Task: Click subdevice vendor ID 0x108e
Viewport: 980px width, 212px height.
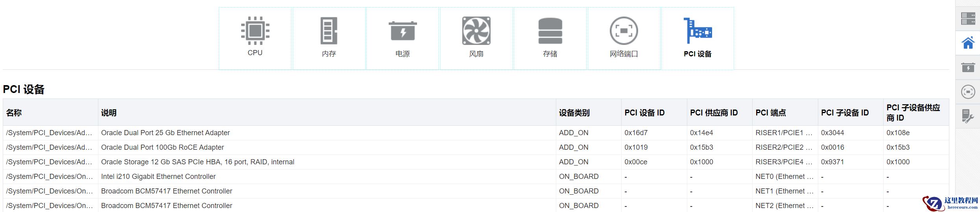Action: tap(898, 133)
